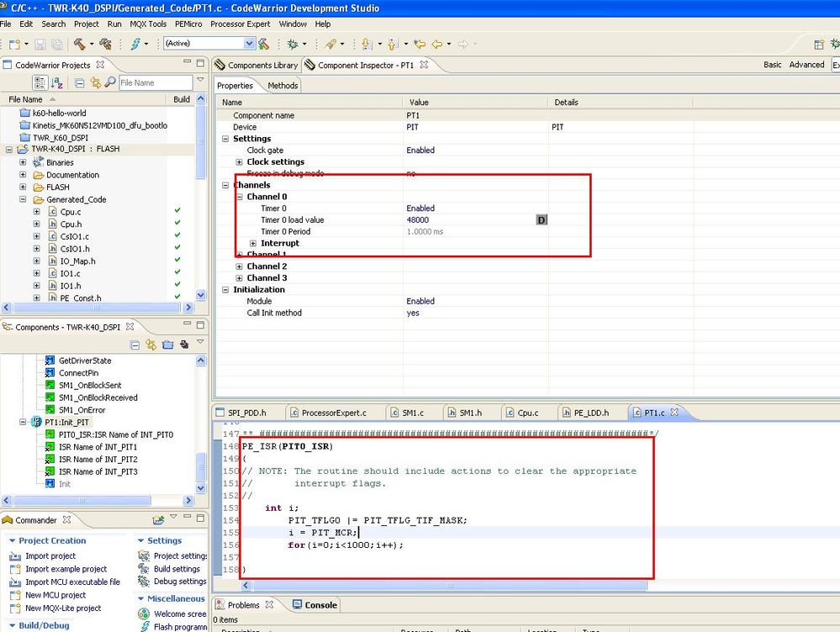Click the Next Annotation arrow icon

[x=367, y=44]
